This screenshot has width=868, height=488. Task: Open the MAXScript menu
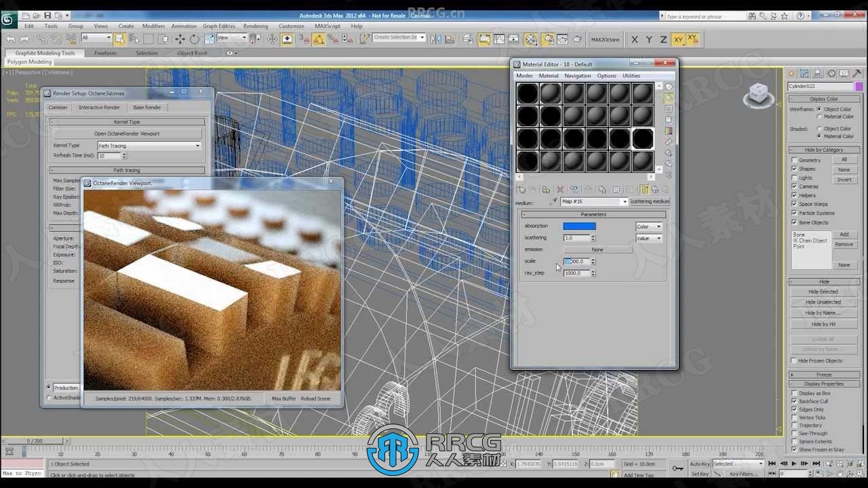(x=328, y=26)
